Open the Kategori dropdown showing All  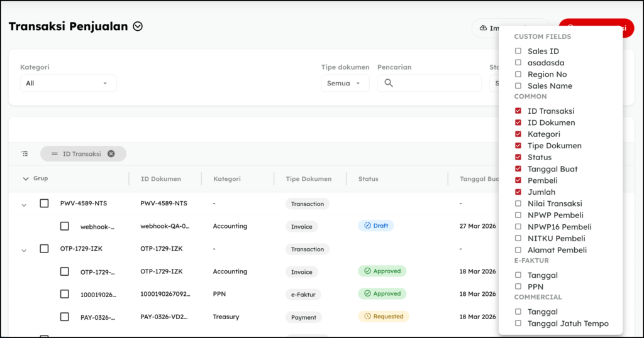pyautogui.click(x=68, y=83)
